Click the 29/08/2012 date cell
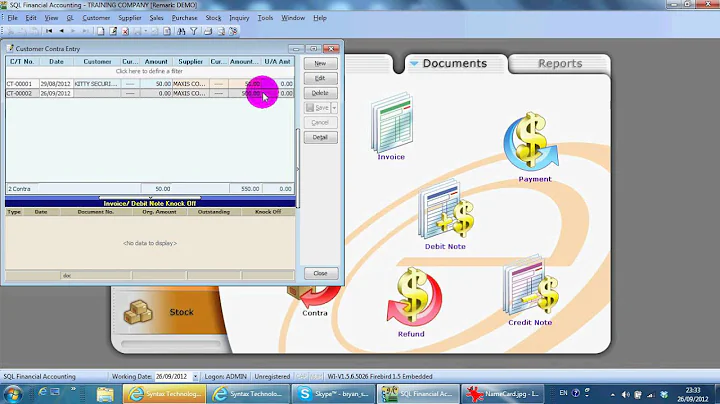720x404 pixels. pyautogui.click(x=56, y=84)
